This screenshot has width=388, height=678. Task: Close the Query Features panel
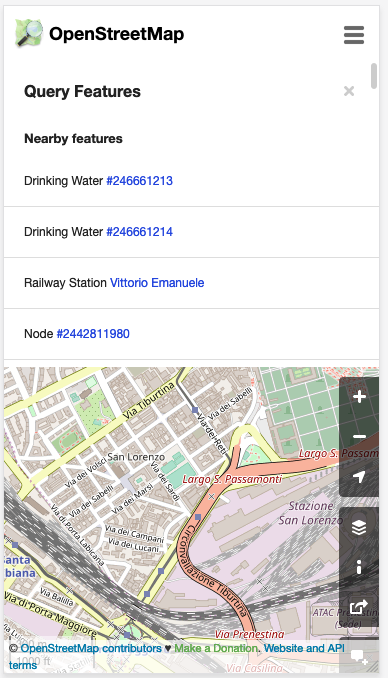pyautogui.click(x=349, y=91)
